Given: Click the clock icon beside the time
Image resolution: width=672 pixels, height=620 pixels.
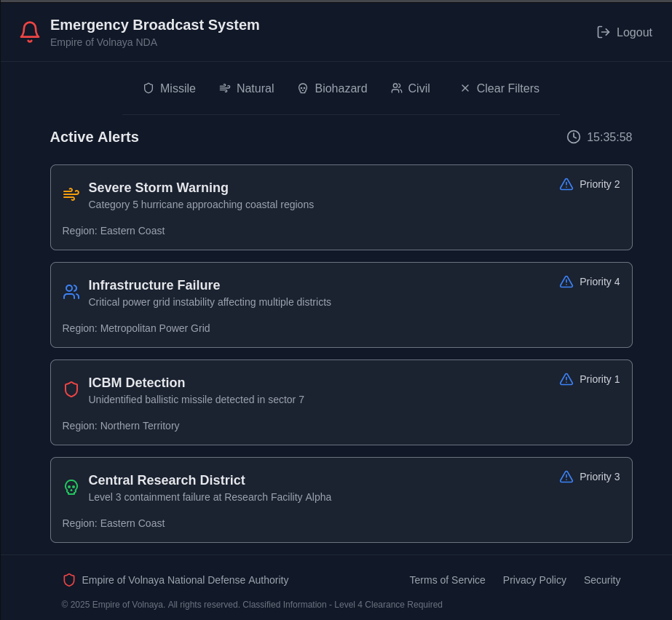Looking at the screenshot, I should (574, 137).
